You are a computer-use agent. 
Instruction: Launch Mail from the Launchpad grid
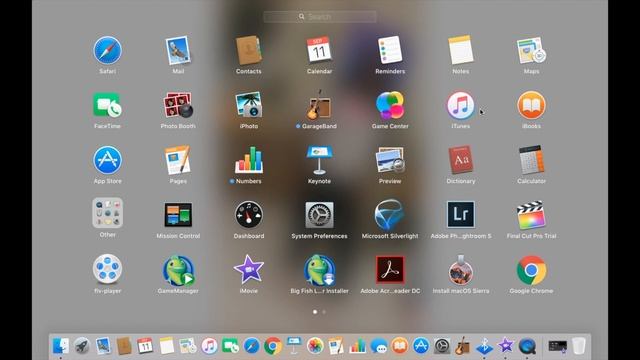click(178, 51)
